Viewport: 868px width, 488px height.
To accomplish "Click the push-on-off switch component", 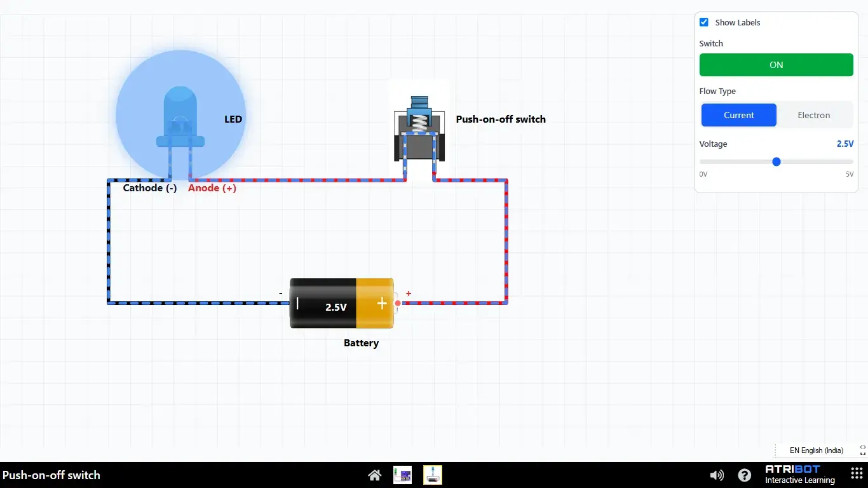I will click(419, 130).
